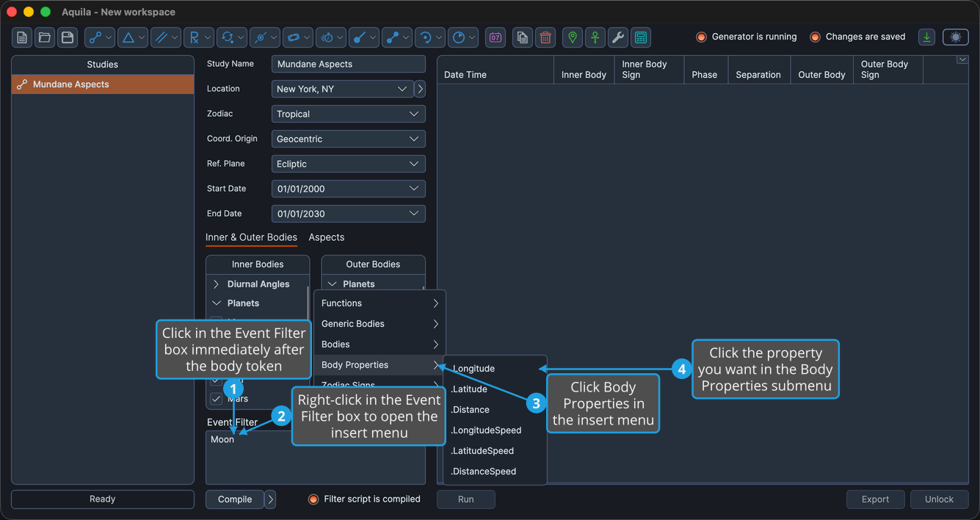Click the Study Name input field
Image resolution: width=980 pixels, height=520 pixels.
(349, 64)
